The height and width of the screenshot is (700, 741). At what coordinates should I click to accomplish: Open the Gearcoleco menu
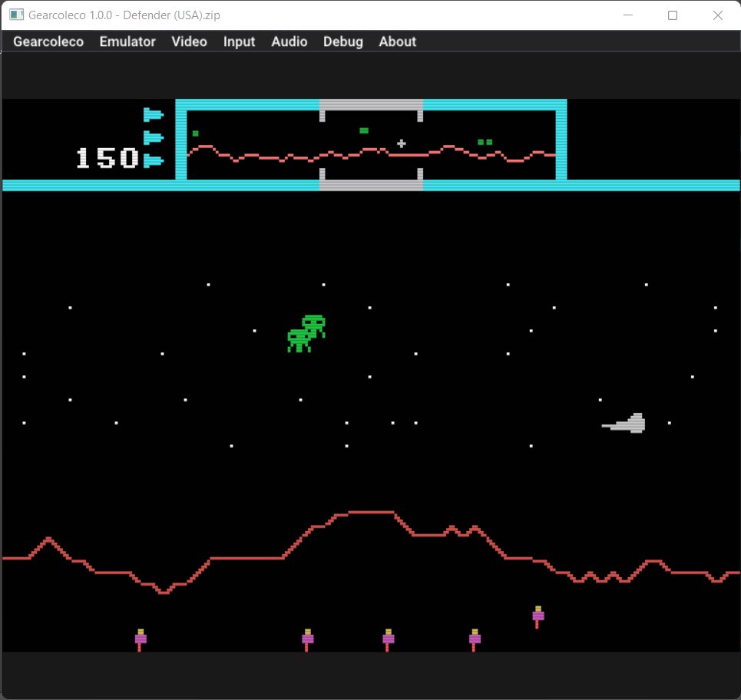pos(48,41)
